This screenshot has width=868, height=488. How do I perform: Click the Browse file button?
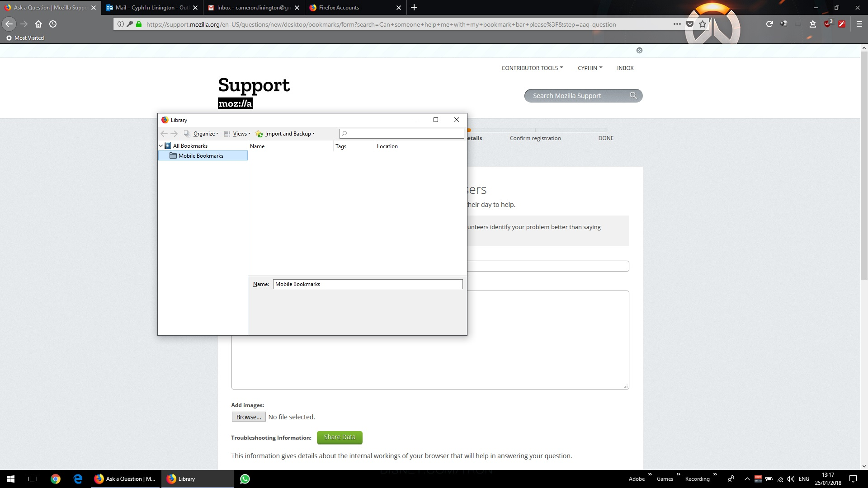(x=248, y=417)
